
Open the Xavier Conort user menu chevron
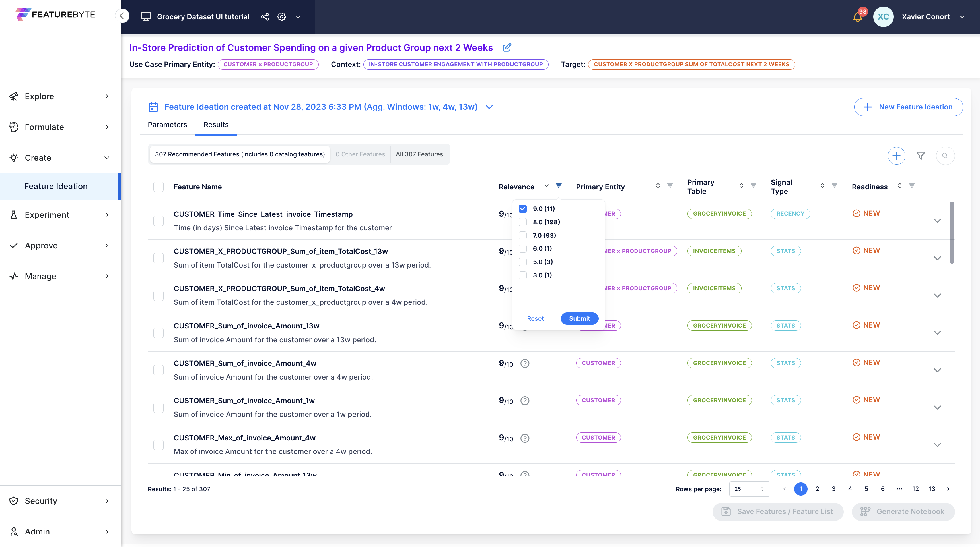962,17
